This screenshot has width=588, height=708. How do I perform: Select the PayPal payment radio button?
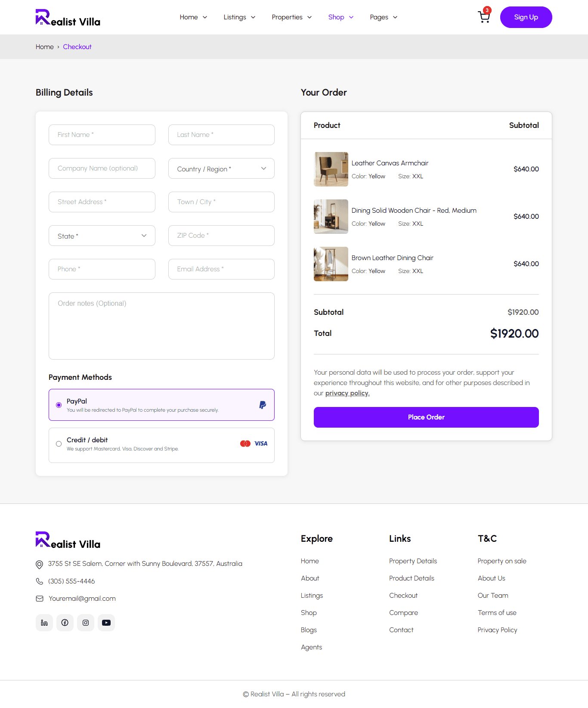pyautogui.click(x=59, y=405)
